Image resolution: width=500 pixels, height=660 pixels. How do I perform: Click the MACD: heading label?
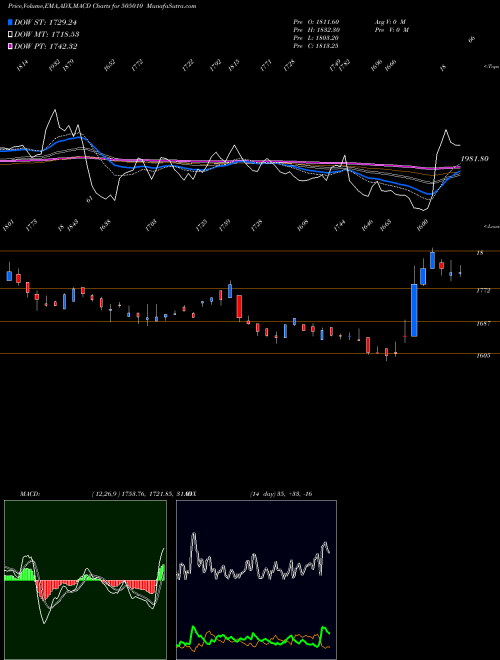tap(30, 494)
